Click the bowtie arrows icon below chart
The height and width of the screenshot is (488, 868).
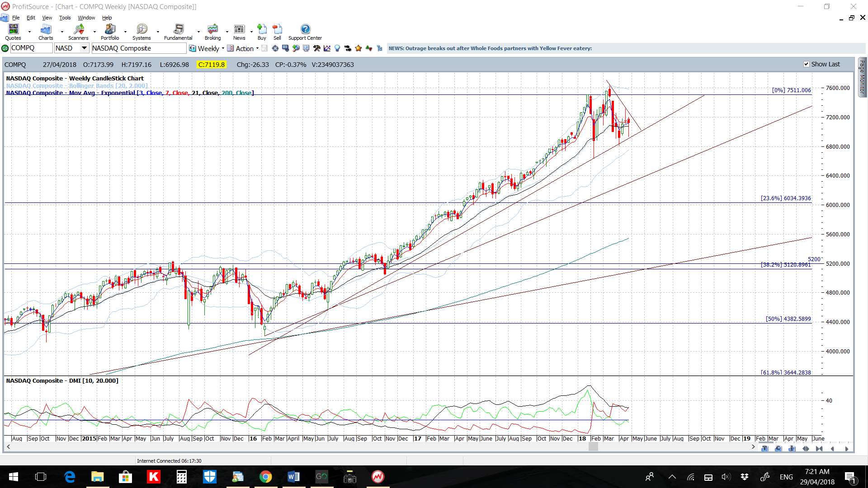coord(819,449)
